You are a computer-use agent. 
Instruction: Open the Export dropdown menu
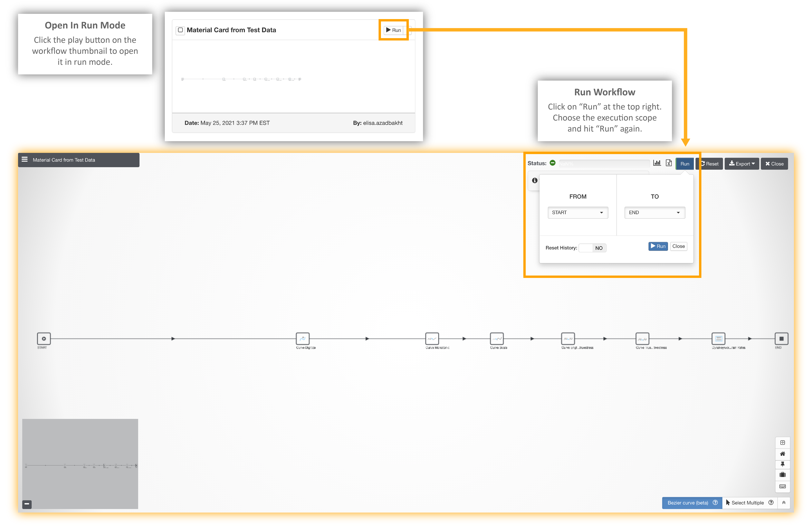click(x=742, y=164)
